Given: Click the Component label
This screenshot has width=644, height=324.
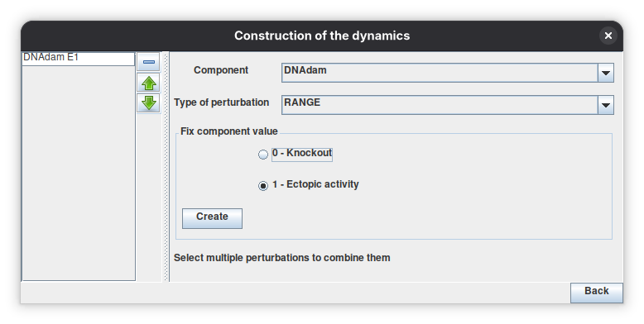Looking at the screenshot, I should point(221,70).
